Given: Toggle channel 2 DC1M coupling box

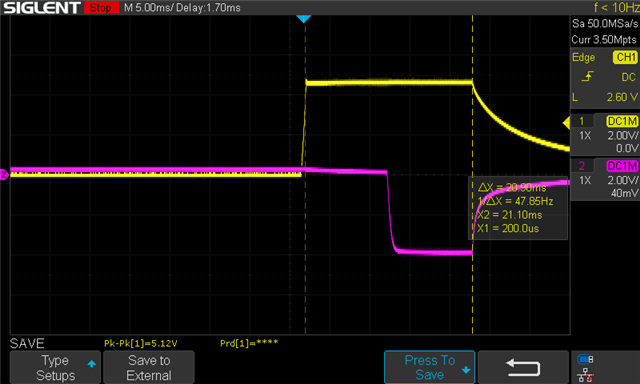Looking at the screenshot, I should point(622,166).
